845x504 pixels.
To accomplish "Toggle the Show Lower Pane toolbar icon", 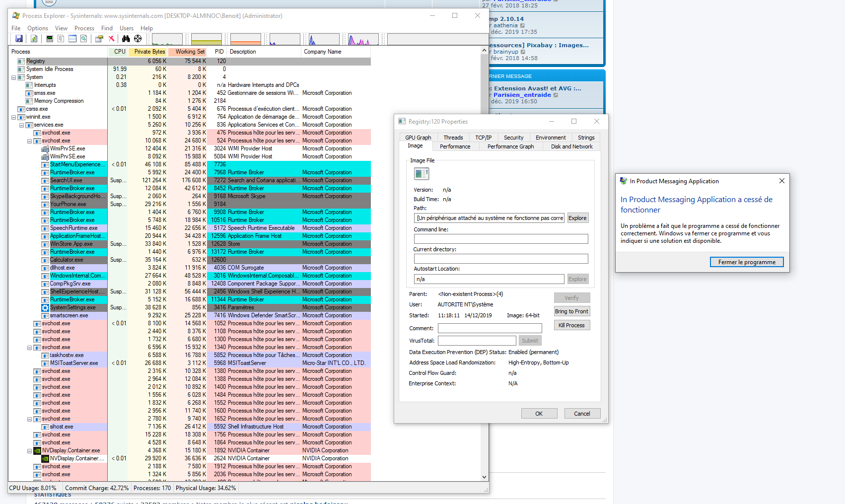I will coord(72,39).
